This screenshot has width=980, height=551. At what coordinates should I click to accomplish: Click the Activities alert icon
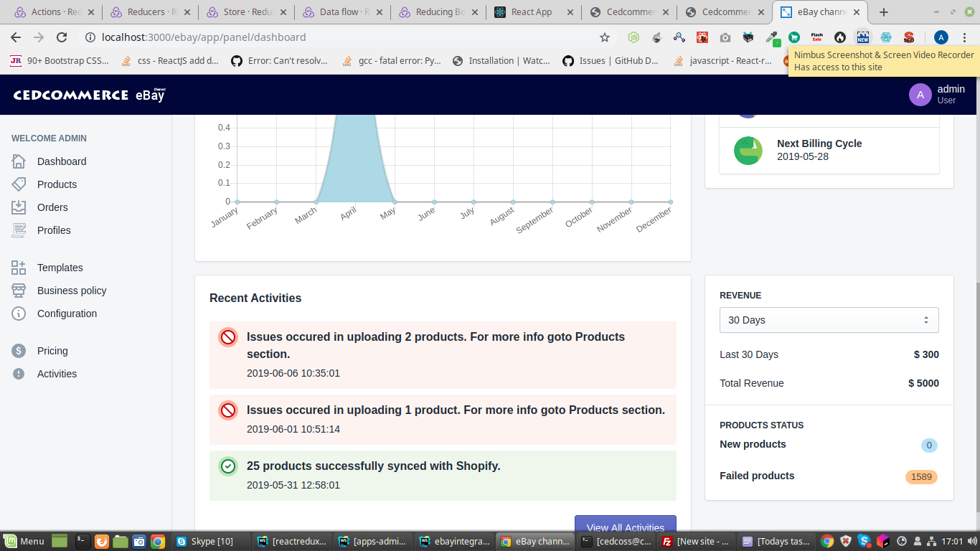point(19,374)
